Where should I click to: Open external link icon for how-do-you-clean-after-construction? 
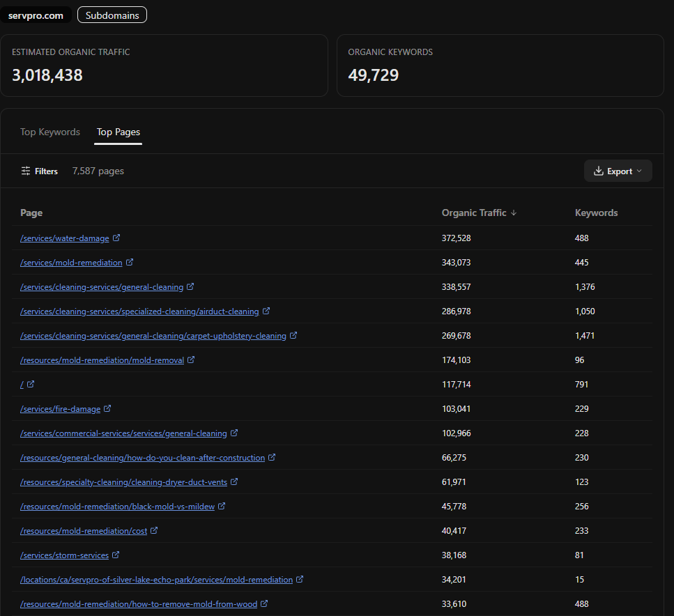click(272, 457)
